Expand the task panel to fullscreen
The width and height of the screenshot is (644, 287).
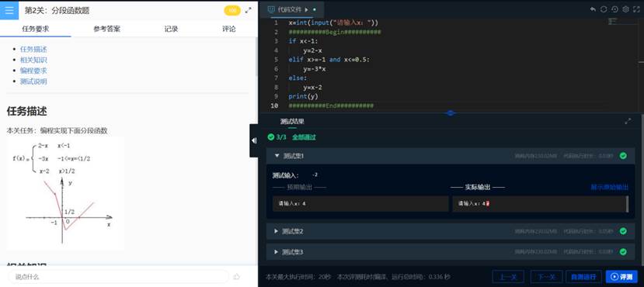(249, 11)
